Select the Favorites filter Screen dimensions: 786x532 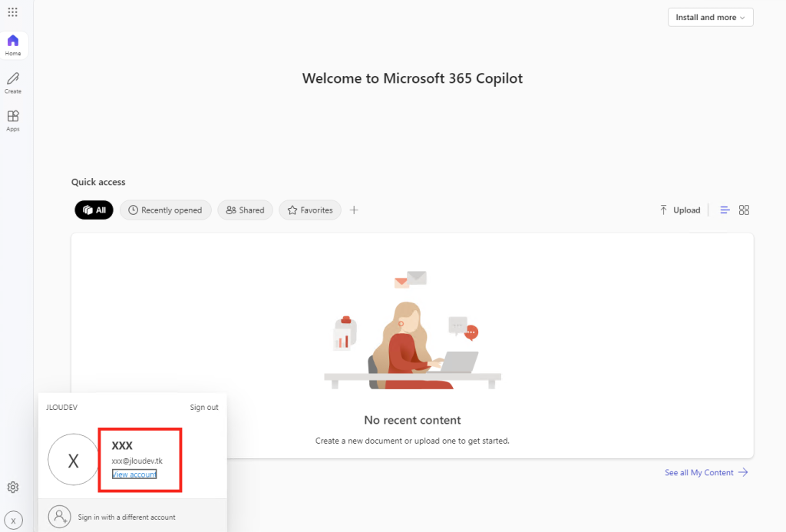310,210
